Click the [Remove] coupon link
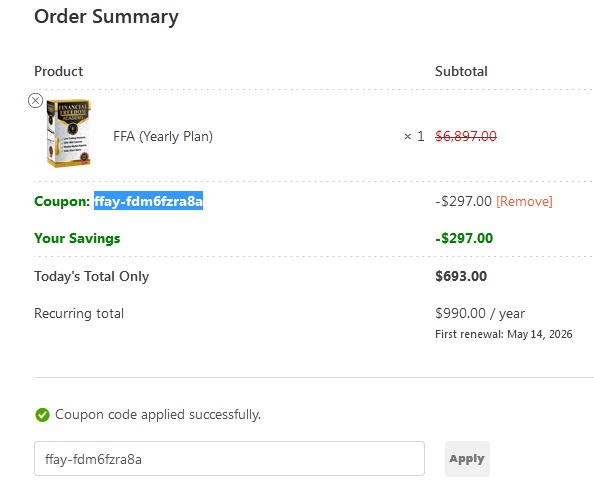 pyautogui.click(x=524, y=201)
